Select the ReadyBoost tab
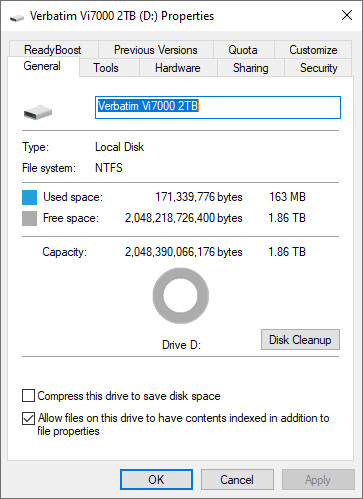363x499 pixels. pyautogui.click(x=53, y=50)
